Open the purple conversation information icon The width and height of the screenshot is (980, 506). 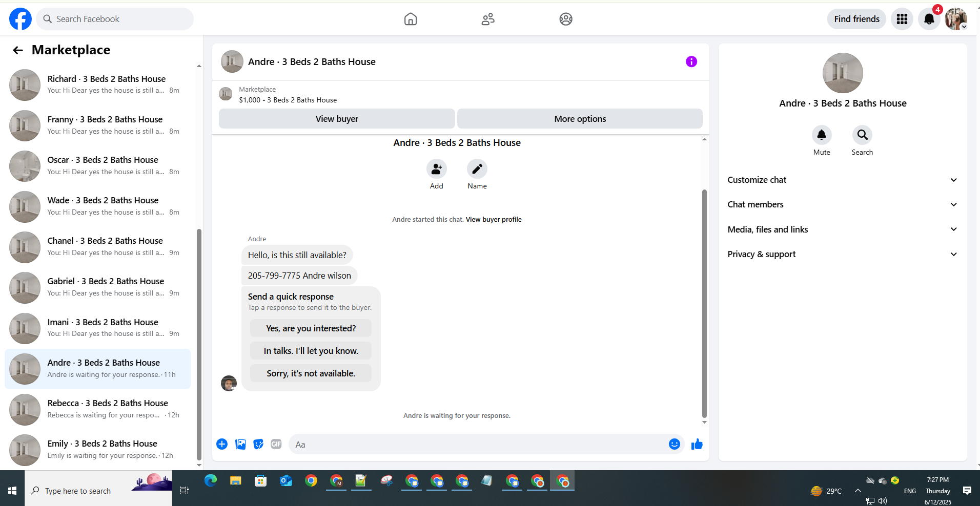(x=691, y=61)
